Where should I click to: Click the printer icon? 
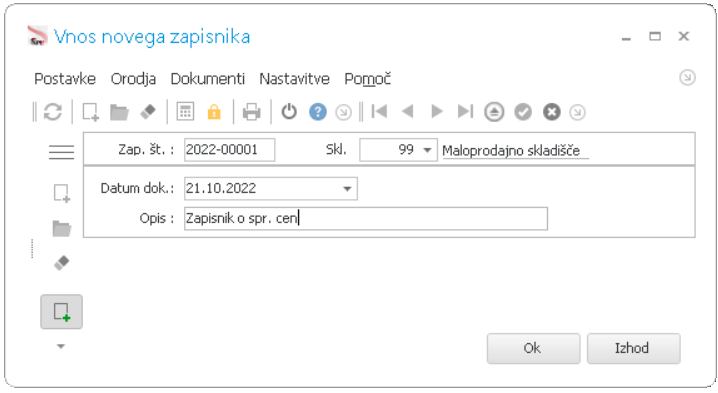point(251,112)
